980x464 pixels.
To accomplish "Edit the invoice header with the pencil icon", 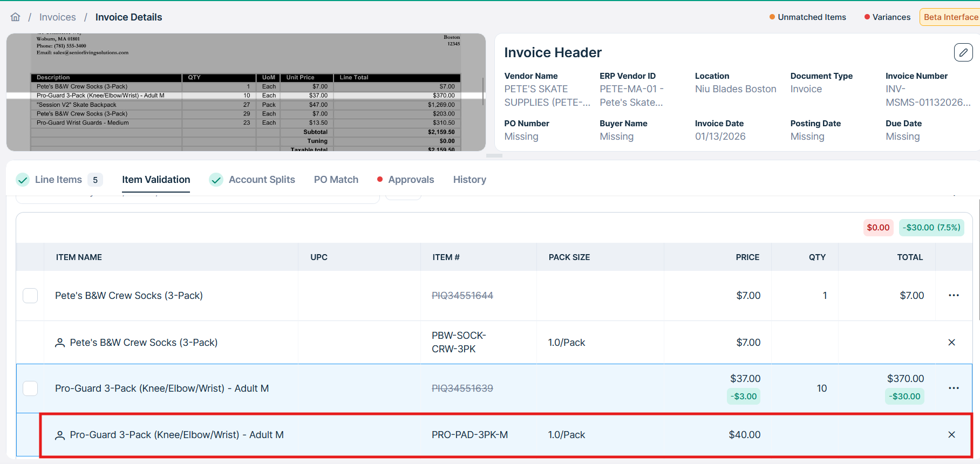I will click(963, 52).
